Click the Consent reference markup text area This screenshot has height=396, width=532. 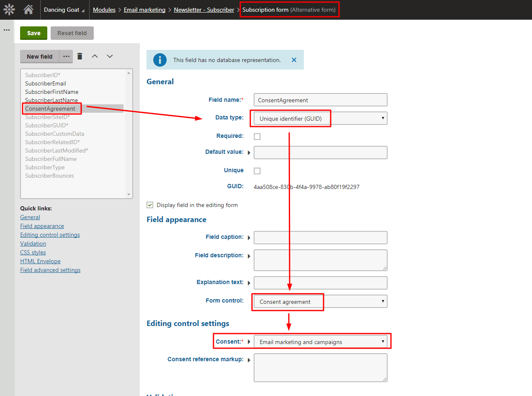coord(321,368)
